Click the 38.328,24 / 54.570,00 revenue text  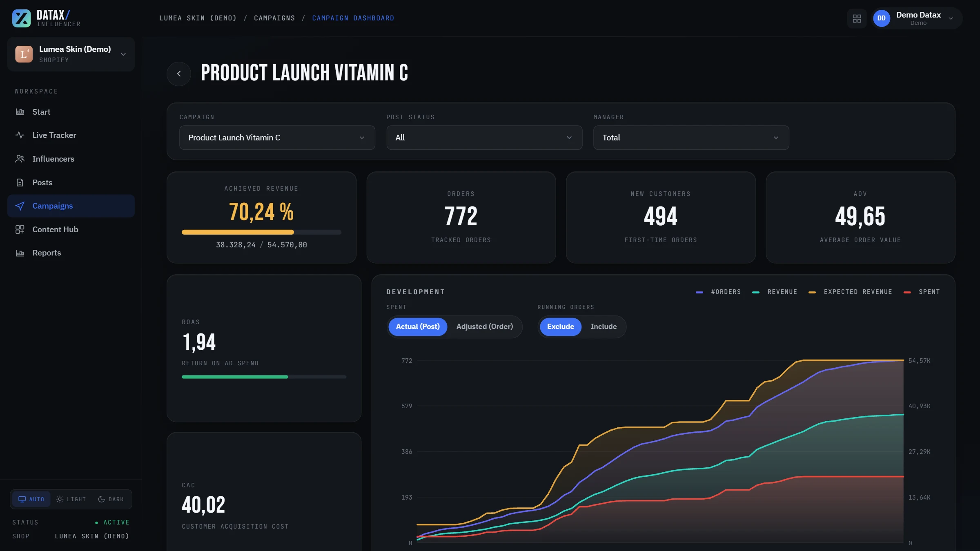(261, 245)
